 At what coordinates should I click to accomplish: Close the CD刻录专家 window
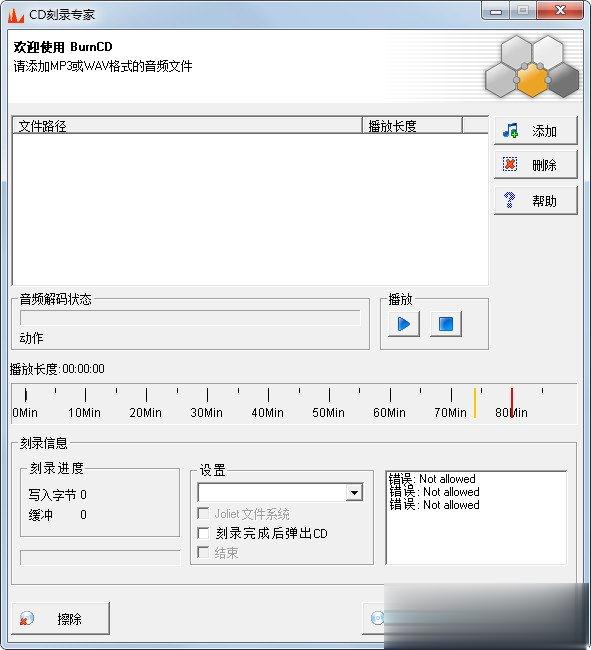(560, 11)
